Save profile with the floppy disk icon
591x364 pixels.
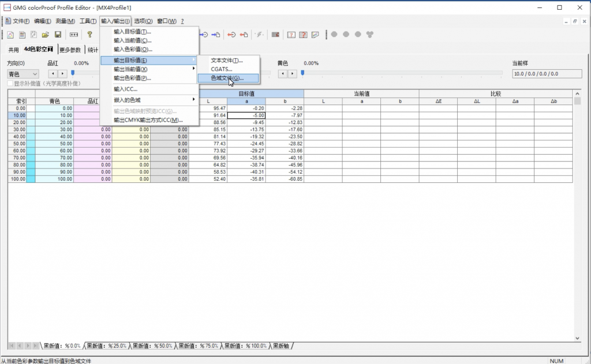point(58,35)
